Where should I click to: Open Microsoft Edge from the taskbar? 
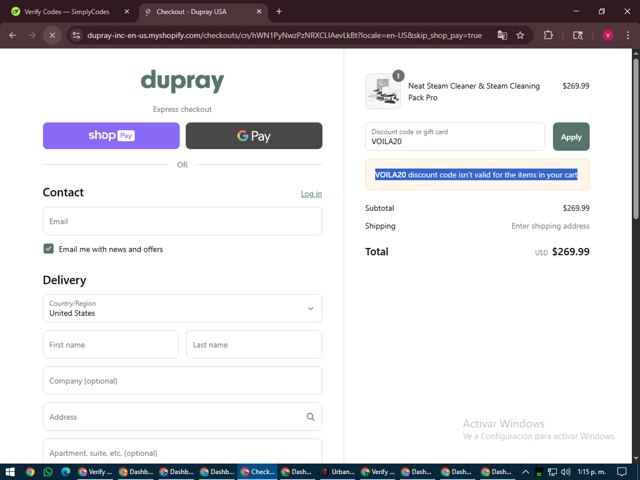[65, 472]
